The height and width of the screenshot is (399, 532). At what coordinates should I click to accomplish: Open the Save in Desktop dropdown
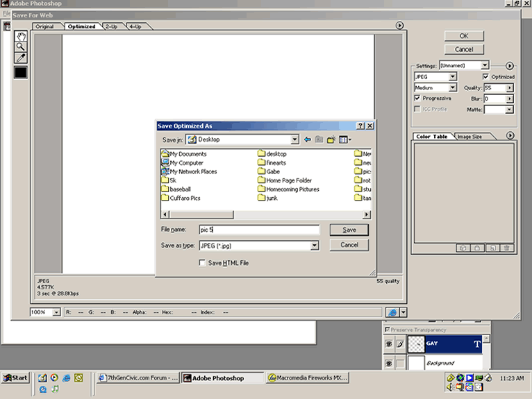[x=294, y=139]
